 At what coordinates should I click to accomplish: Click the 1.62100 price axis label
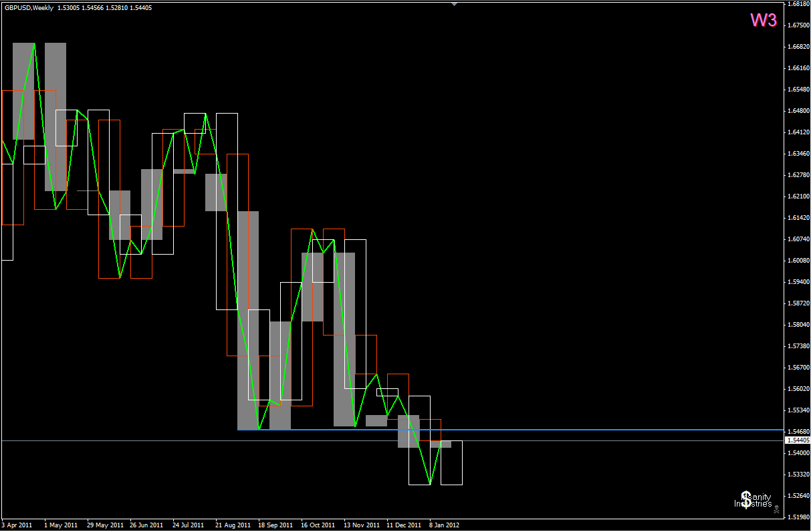pyautogui.click(x=798, y=196)
